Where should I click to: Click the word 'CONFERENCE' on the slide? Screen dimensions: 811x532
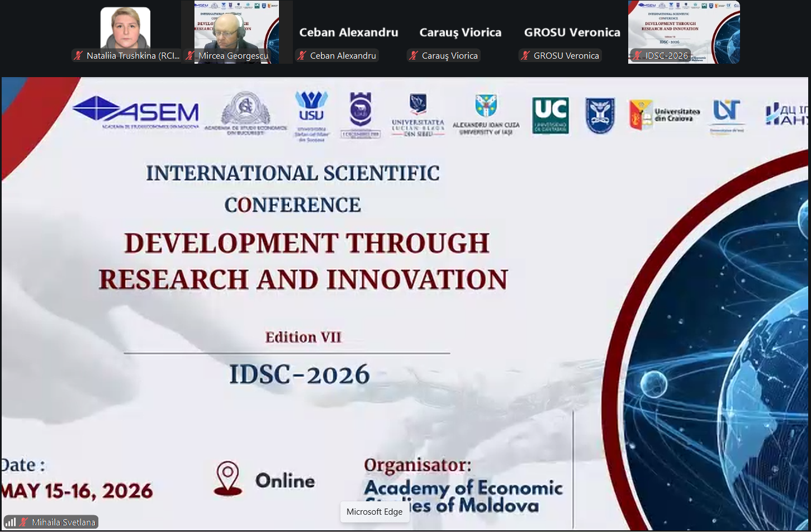coord(293,205)
